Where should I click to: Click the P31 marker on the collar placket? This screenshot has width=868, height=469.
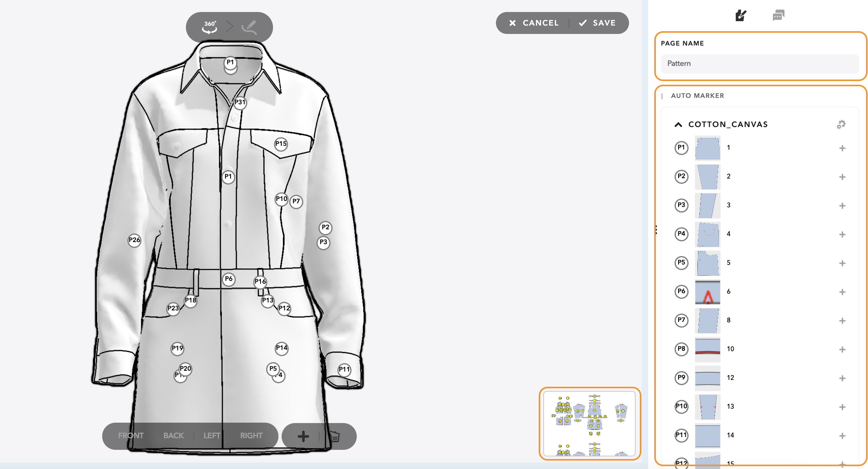coord(240,103)
